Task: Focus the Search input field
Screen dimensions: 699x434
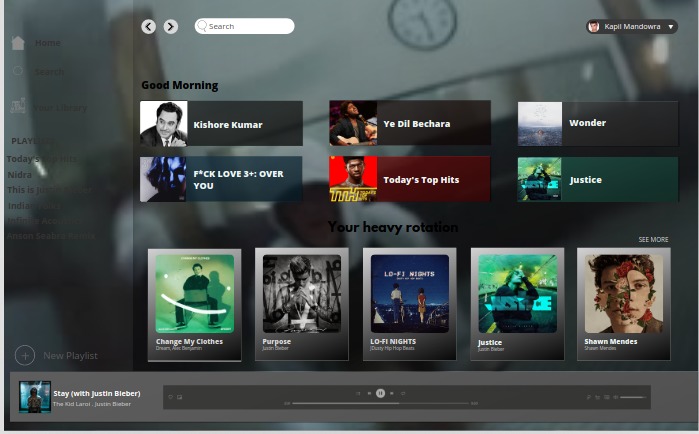Action: click(x=244, y=26)
